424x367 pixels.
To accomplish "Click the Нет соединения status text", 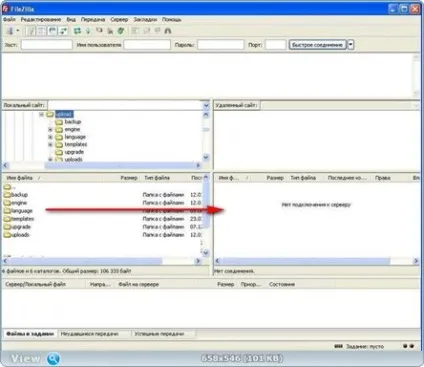I will [x=234, y=271].
